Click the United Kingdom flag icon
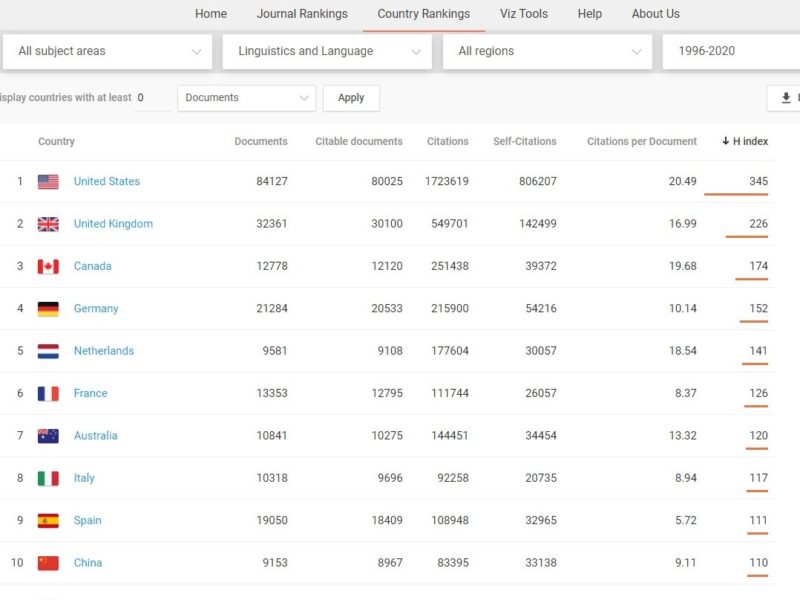The image size is (800, 600). tap(48, 224)
